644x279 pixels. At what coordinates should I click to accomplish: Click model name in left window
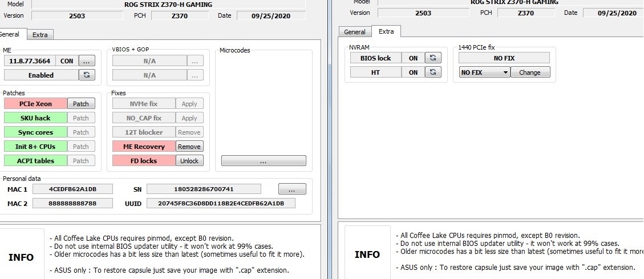[x=168, y=4]
